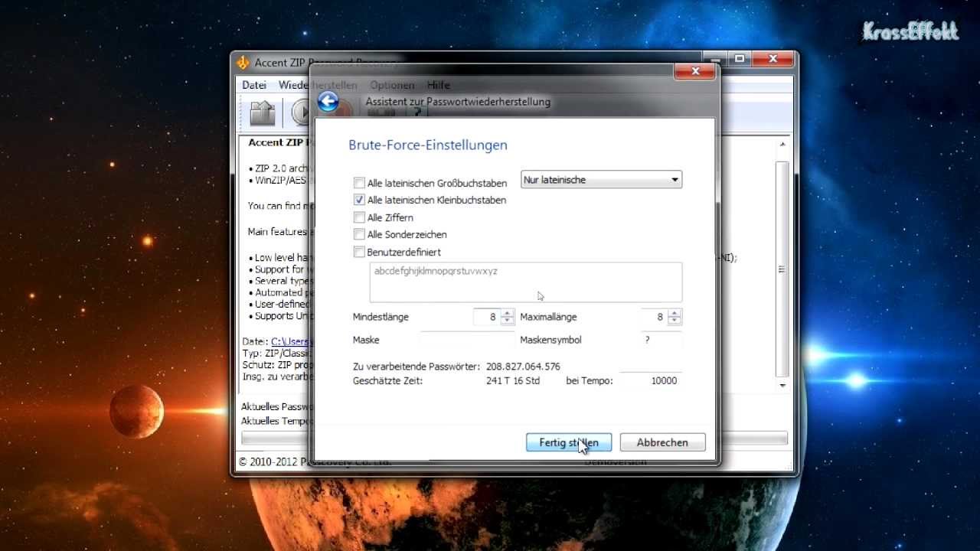The height and width of the screenshot is (551, 980).
Task: Click the Maske input field
Action: click(x=467, y=340)
